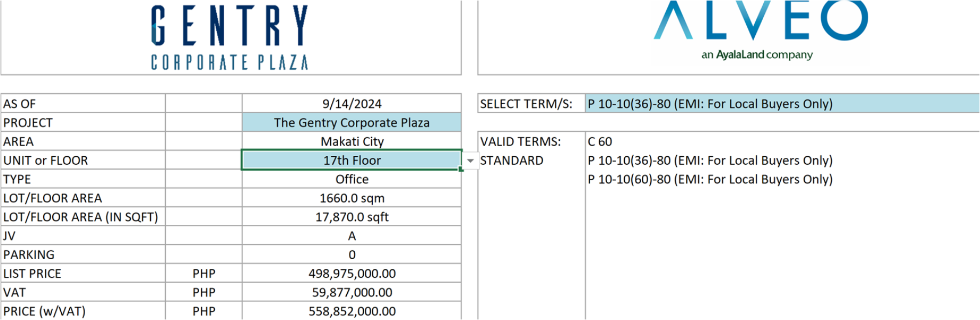Viewport: 980px width, 320px height.
Task: Select the TYPE label cell
Action: click(x=83, y=179)
